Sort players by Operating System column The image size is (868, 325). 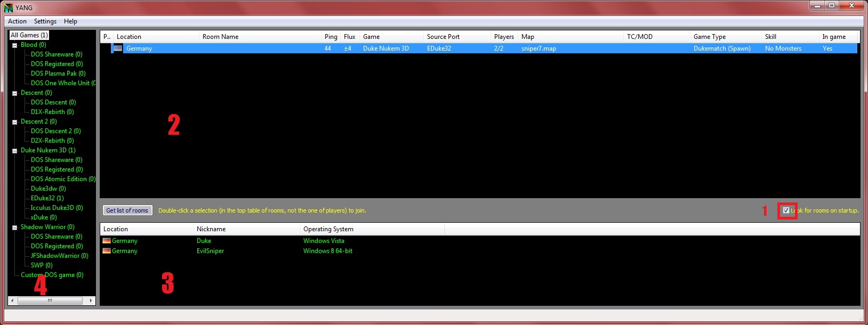coord(372,229)
